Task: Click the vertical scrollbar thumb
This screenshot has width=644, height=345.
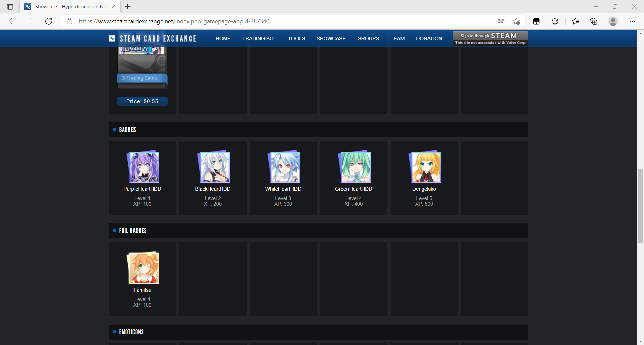Action: (640, 206)
